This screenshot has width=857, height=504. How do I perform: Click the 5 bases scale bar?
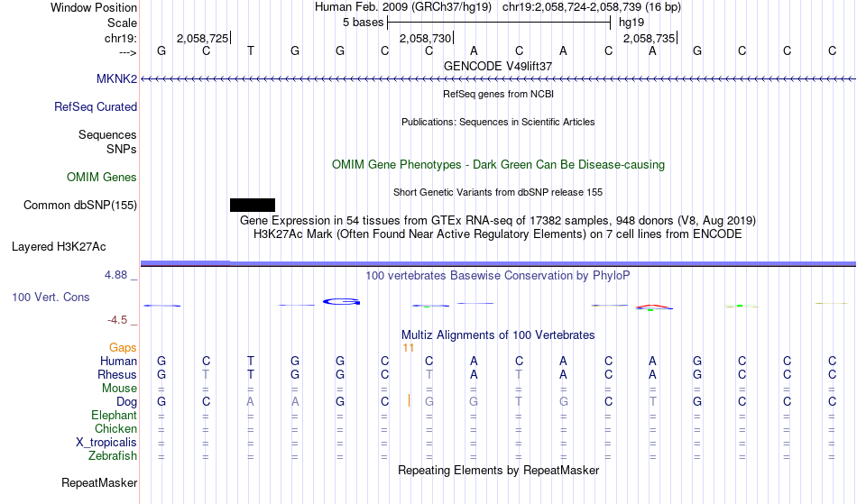tap(499, 23)
